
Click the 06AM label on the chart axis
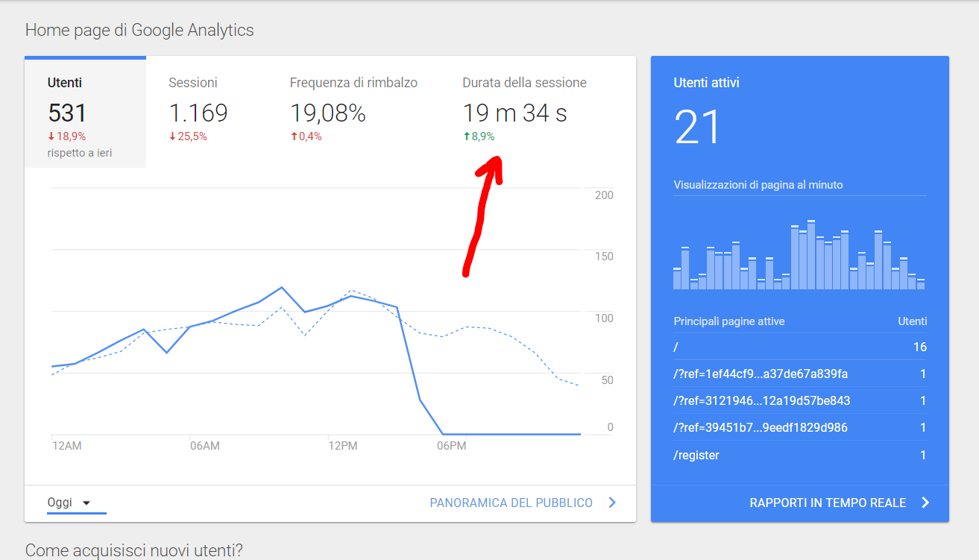[x=205, y=446]
